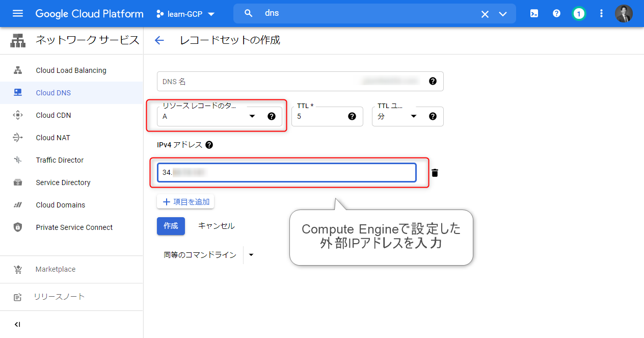This screenshot has height=338, width=644.
Task: Click the 作成 create button
Action: coord(171,226)
